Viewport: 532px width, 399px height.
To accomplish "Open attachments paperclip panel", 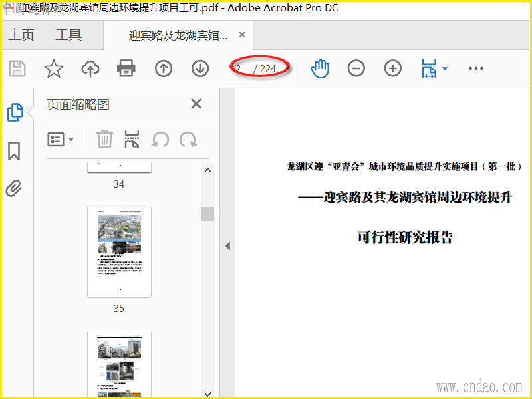I will coord(14,188).
